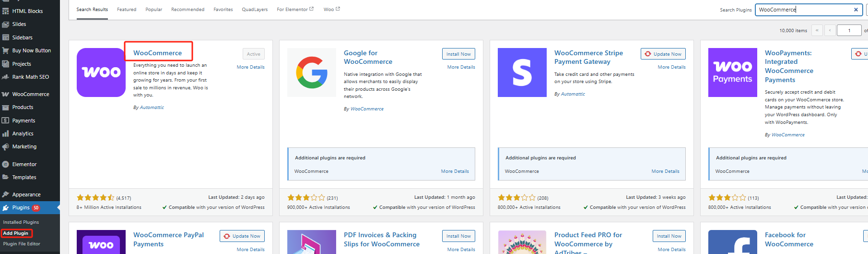
Task: Click the Stripe Payment Gateway logo
Action: (522, 73)
